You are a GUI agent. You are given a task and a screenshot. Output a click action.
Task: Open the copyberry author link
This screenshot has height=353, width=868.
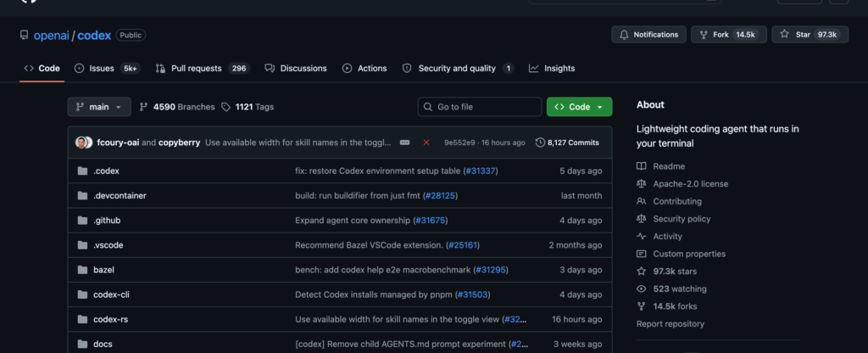[180, 143]
